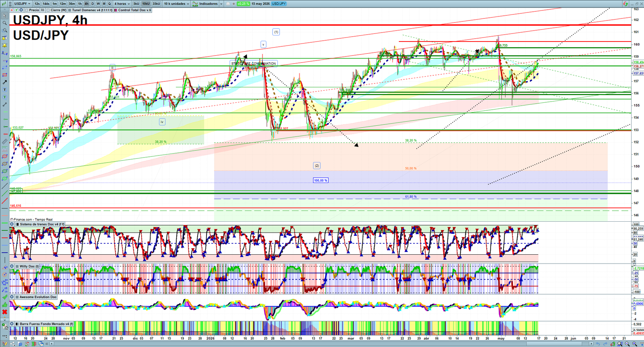Toggle the Precio checkbox
Screen dimensions: 644x347
point(27,10)
